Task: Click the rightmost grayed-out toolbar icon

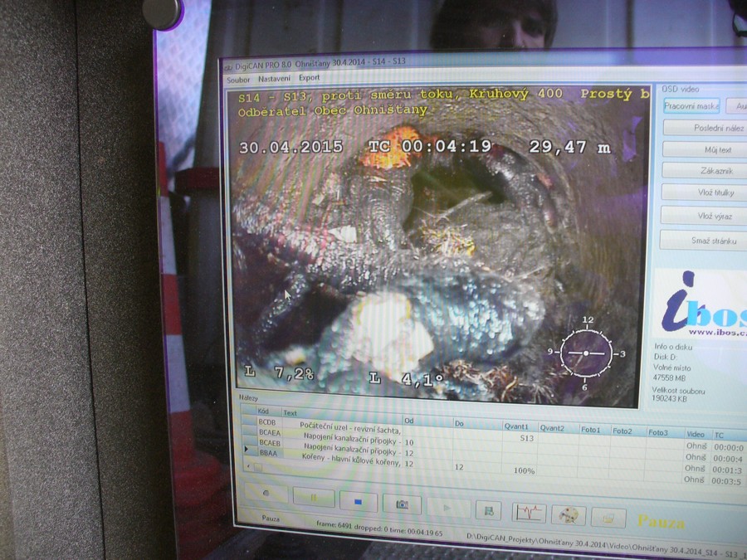Action: click(x=608, y=518)
